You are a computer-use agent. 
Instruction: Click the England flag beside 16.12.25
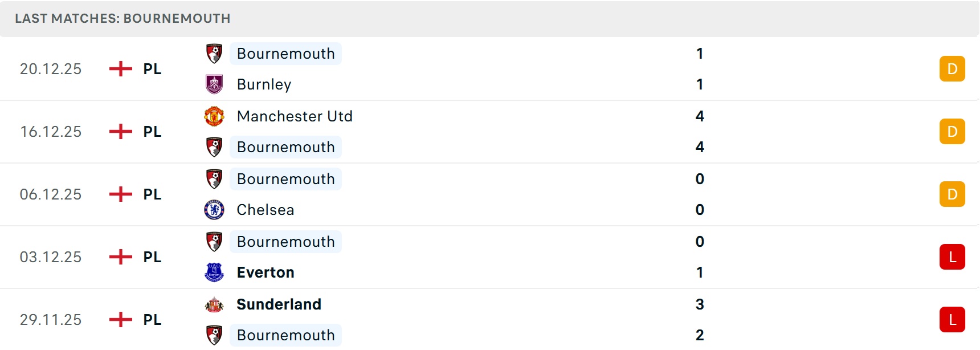[x=120, y=132]
